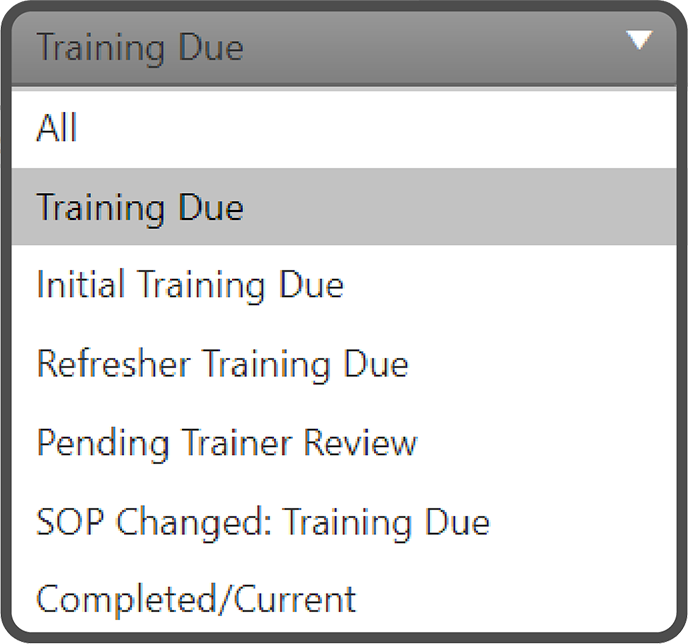
Task: Select Initial Training Due from list
Action: click(190, 285)
